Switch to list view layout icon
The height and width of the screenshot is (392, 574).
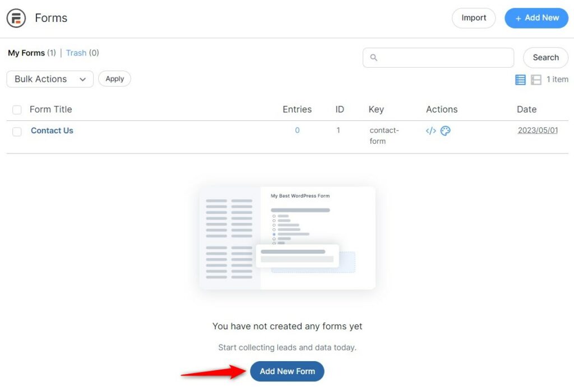(520, 80)
